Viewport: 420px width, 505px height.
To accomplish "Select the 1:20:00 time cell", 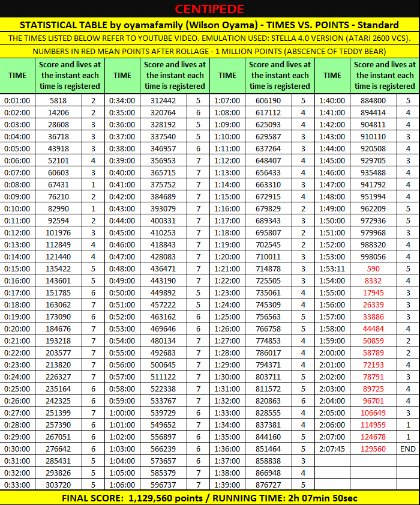I will click(227, 256).
